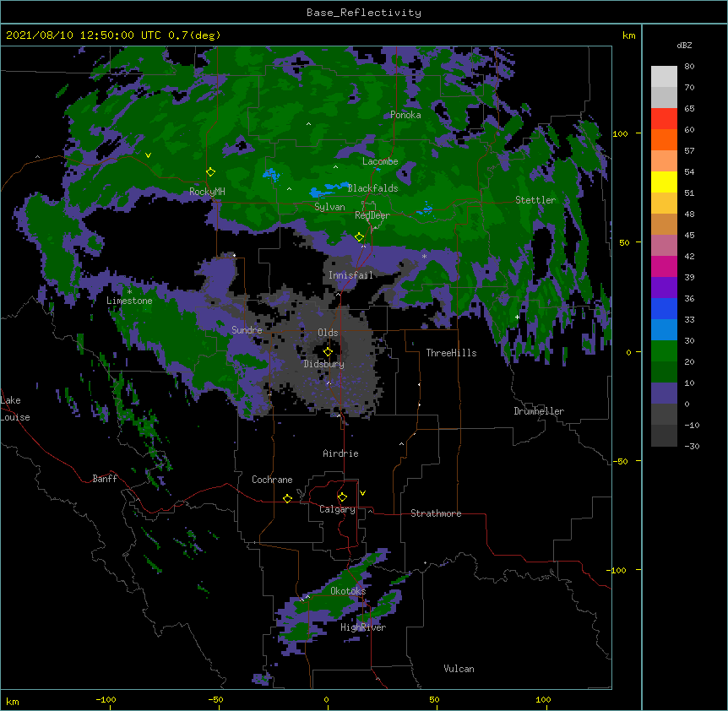
Task: Click the Lacombe label
Action: 380,161
